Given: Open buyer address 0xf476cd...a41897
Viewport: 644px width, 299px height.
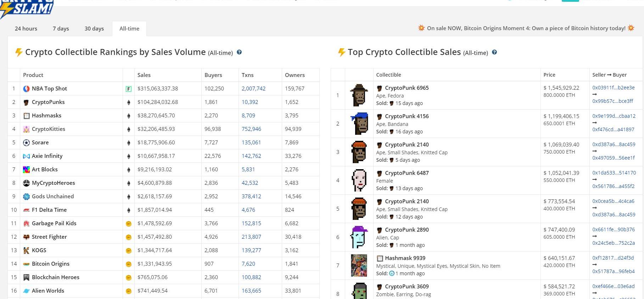Looking at the screenshot, I should (x=613, y=129).
